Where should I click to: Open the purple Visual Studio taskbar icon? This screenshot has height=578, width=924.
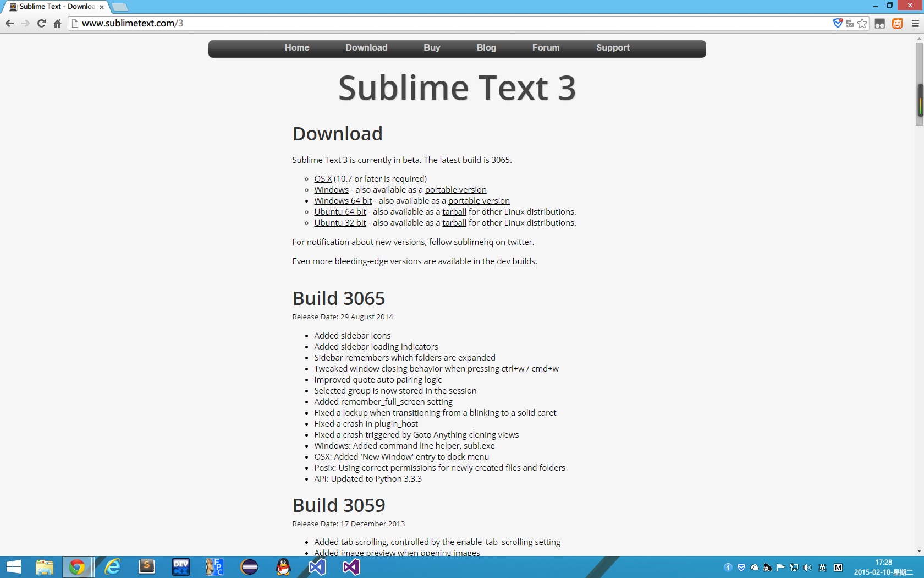[x=351, y=567]
